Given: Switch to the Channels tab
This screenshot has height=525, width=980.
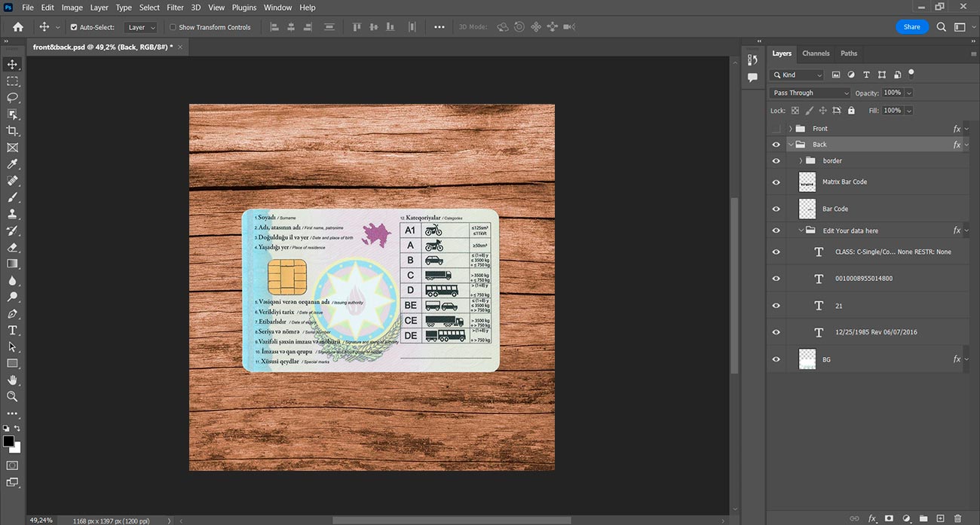Looking at the screenshot, I should (816, 53).
